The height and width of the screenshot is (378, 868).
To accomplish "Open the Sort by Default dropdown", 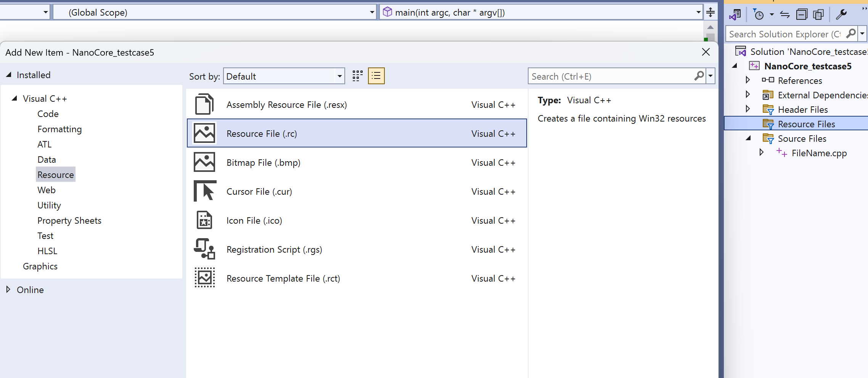I will coord(339,76).
